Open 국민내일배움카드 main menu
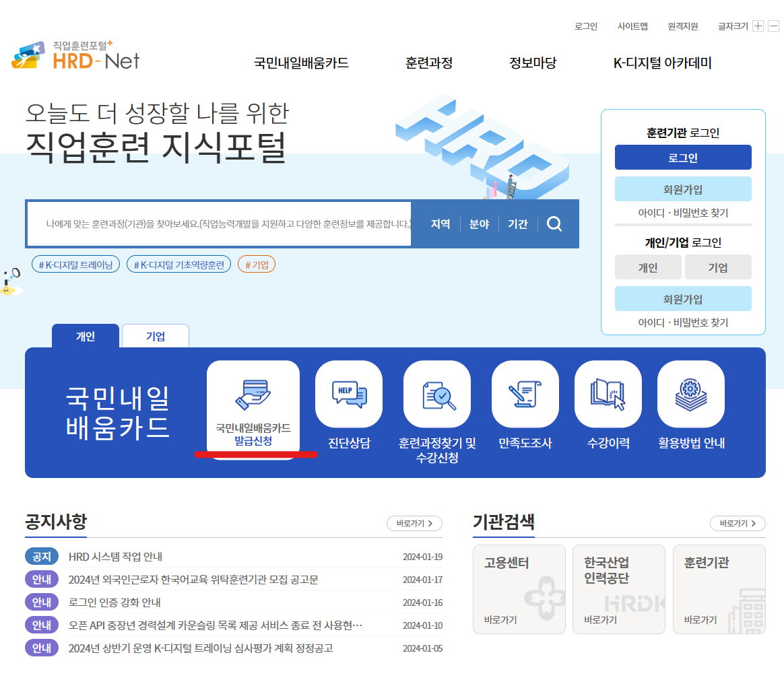Image resolution: width=784 pixels, height=686 pixels. [x=301, y=63]
